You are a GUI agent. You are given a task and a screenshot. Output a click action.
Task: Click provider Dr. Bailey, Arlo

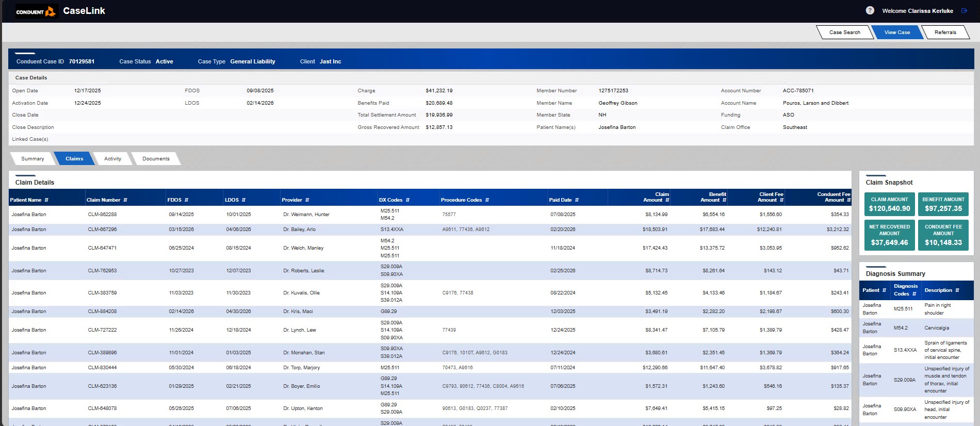click(299, 230)
